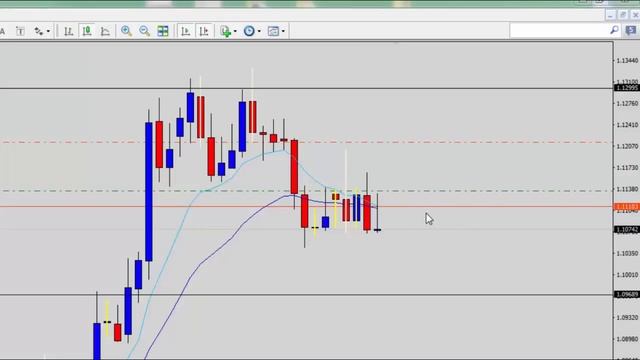Open the community chat icon
The image size is (640, 360).
click(631, 30)
